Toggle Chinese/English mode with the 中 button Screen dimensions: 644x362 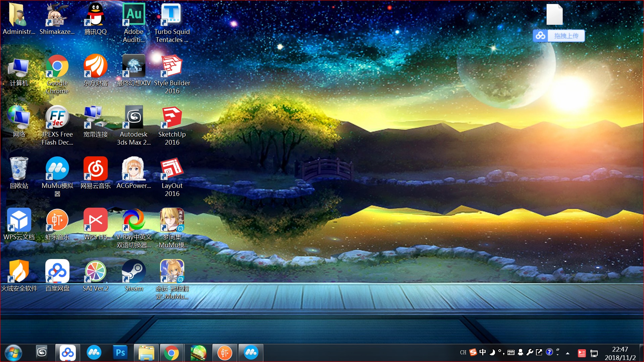coord(483,352)
